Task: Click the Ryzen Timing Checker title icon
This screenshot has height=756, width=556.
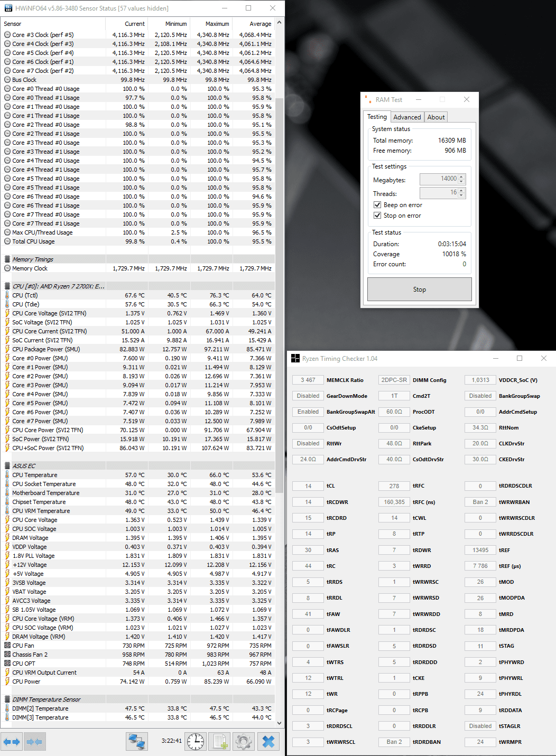Action: pos(295,359)
